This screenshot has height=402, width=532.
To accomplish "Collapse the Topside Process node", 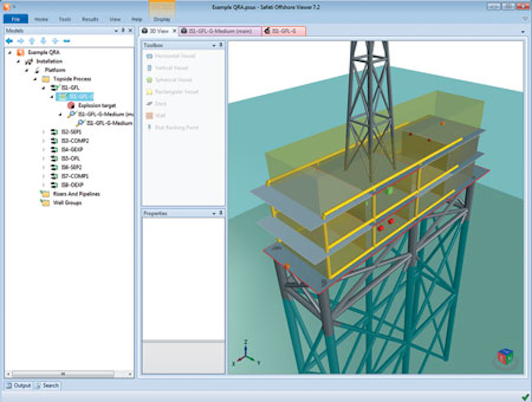I will click(x=35, y=79).
